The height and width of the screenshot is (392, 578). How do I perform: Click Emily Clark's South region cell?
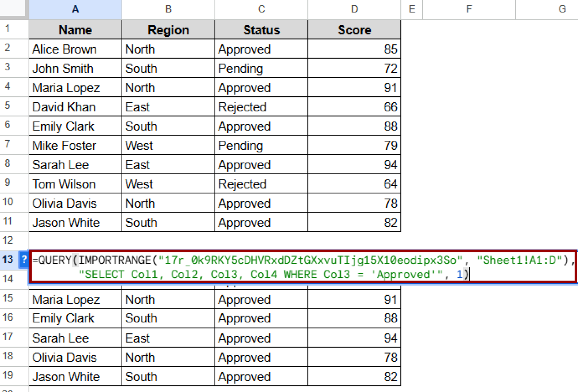168,126
